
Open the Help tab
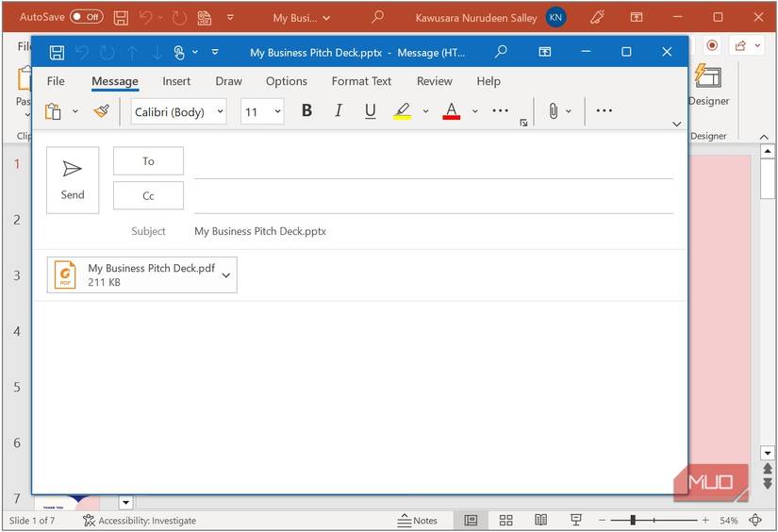tap(488, 81)
